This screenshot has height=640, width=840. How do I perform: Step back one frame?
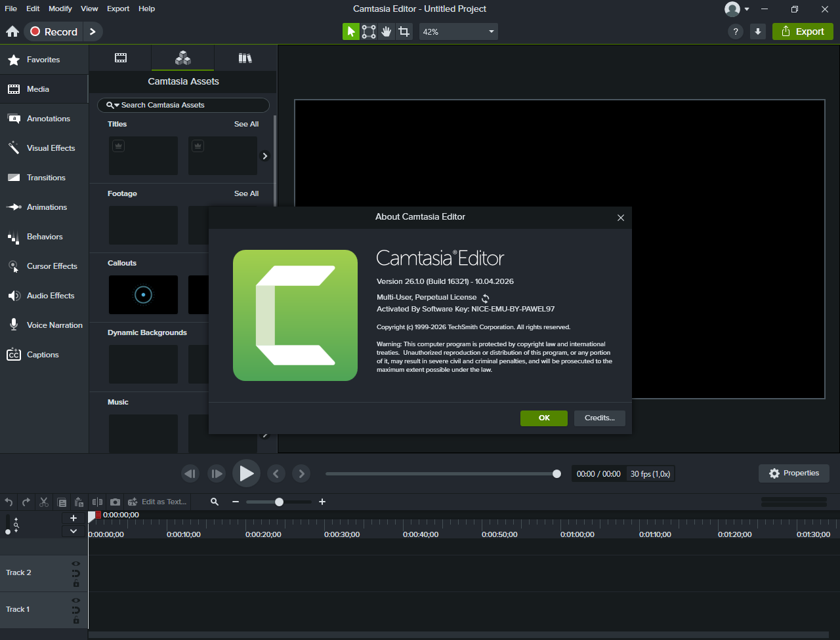(x=190, y=473)
